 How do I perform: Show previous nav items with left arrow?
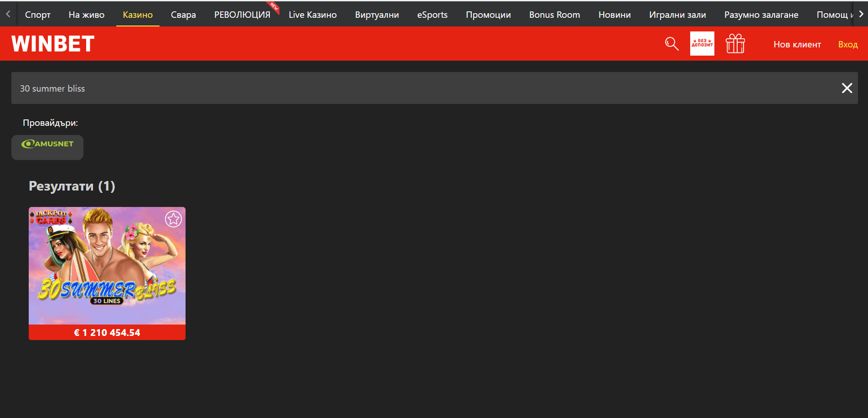point(8,14)
